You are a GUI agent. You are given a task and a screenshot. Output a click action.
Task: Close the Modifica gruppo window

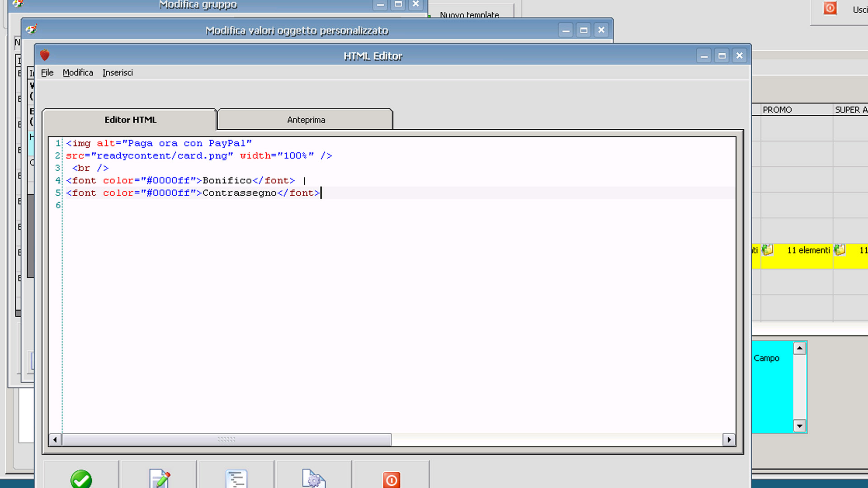click(416, 4)
